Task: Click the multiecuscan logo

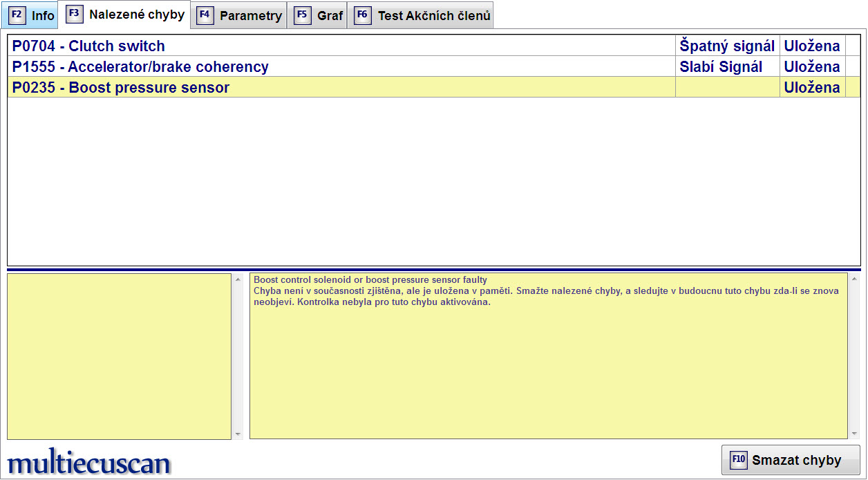Action: point(88,463)
